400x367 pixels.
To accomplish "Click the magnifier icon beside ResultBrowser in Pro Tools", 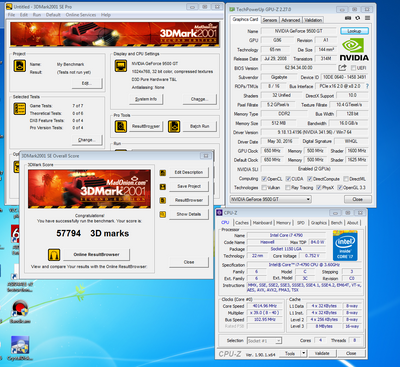I will pos(121,126).
